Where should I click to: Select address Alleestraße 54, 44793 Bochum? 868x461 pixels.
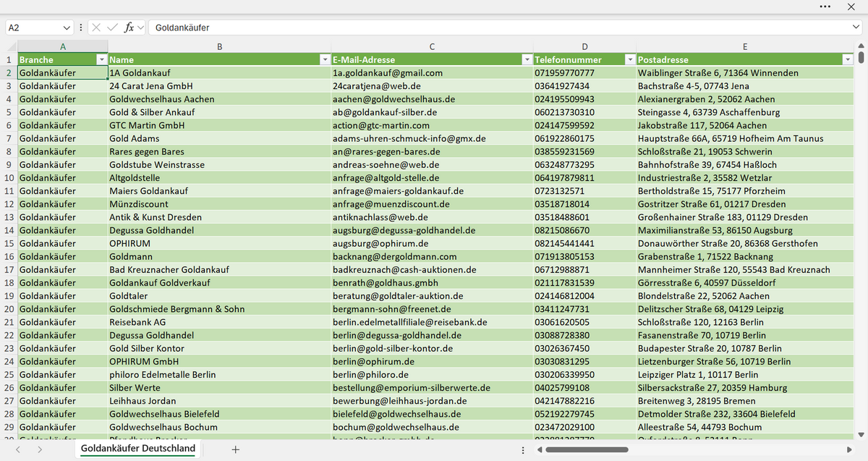(745, 427)
